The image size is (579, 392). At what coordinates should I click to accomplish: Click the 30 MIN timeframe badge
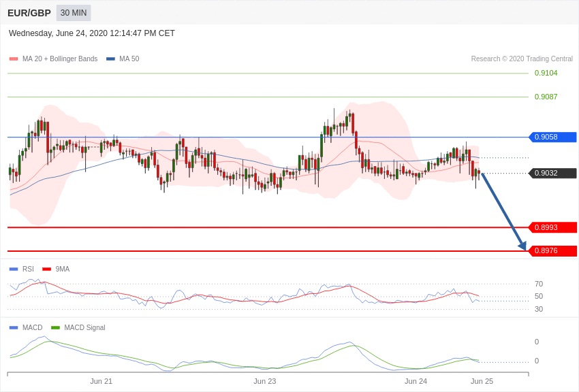tap(74, 13)
